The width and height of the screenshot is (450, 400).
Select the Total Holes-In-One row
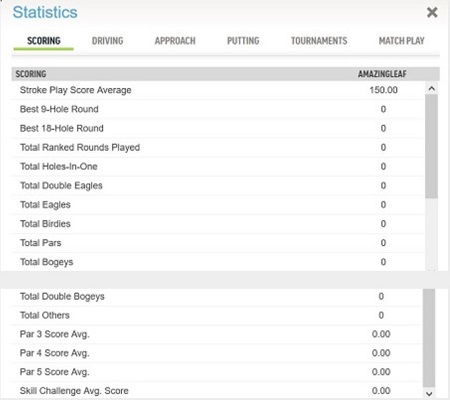coord(218,166)
